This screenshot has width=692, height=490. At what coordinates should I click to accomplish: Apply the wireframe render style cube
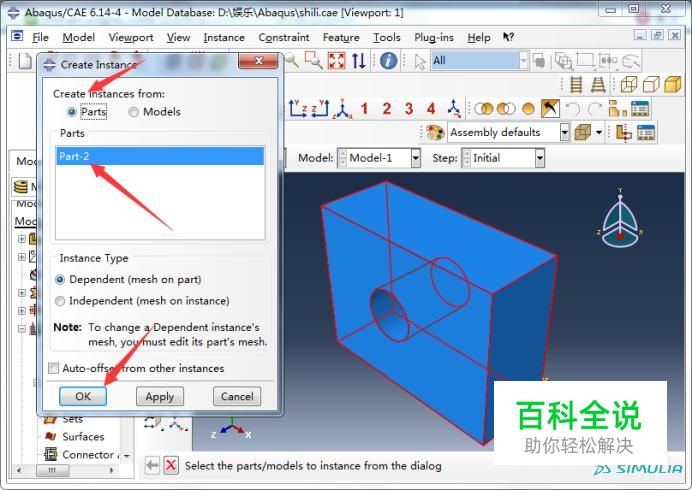pyautogui.click(x=629, y=84)
